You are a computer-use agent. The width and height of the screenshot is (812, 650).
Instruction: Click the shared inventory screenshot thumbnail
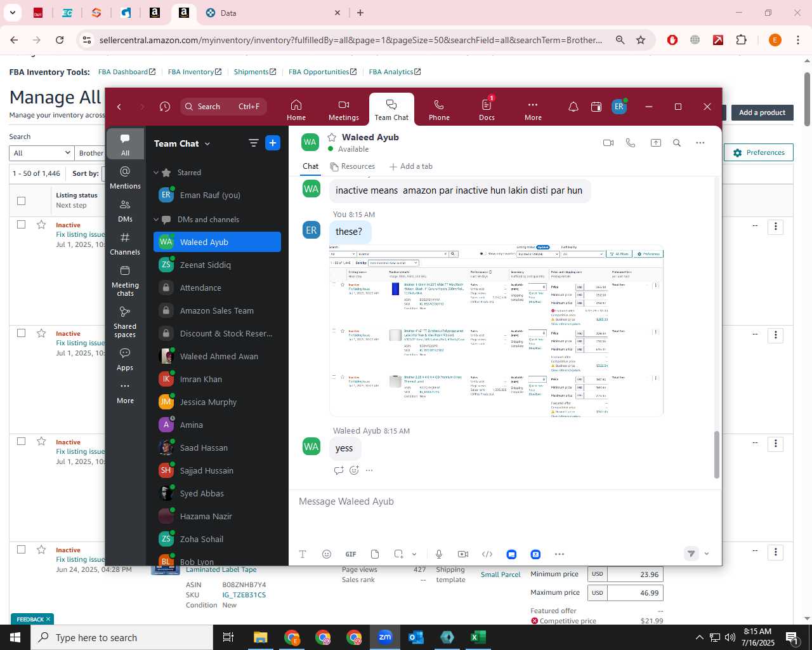(x=496, y=331)
